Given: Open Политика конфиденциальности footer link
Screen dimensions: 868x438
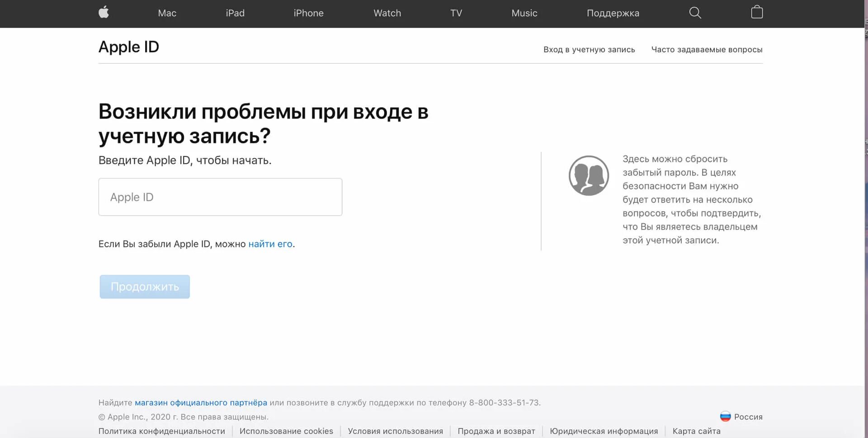Looking at the screenshot, I should 162,431.
